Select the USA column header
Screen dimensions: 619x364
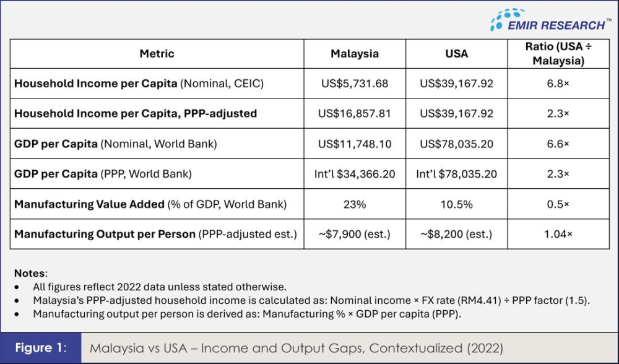click(456, 54)
